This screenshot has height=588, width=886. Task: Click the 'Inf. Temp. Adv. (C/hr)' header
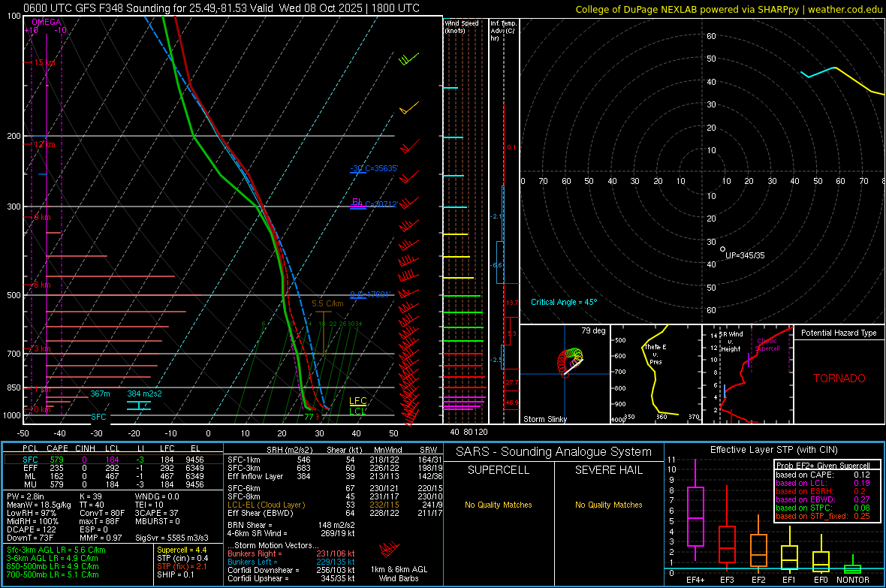tap(503, 31)
